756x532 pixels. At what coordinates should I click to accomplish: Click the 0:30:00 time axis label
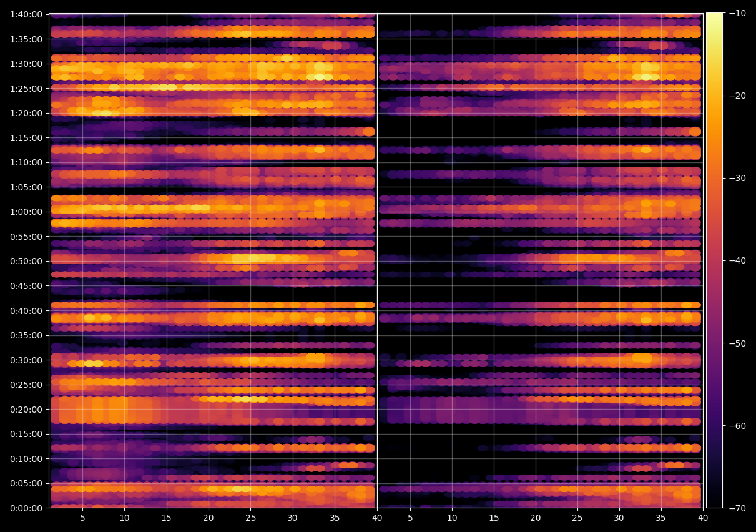point(26,360)
